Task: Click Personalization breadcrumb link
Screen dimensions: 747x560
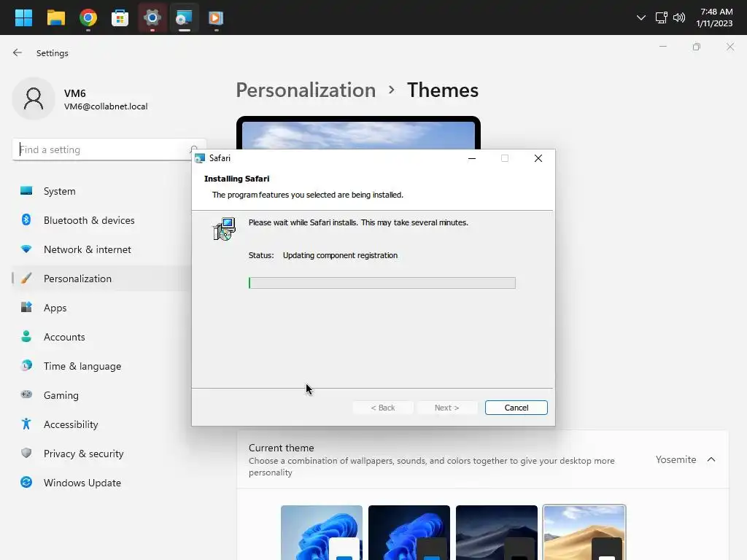Action: click(306, 90)
